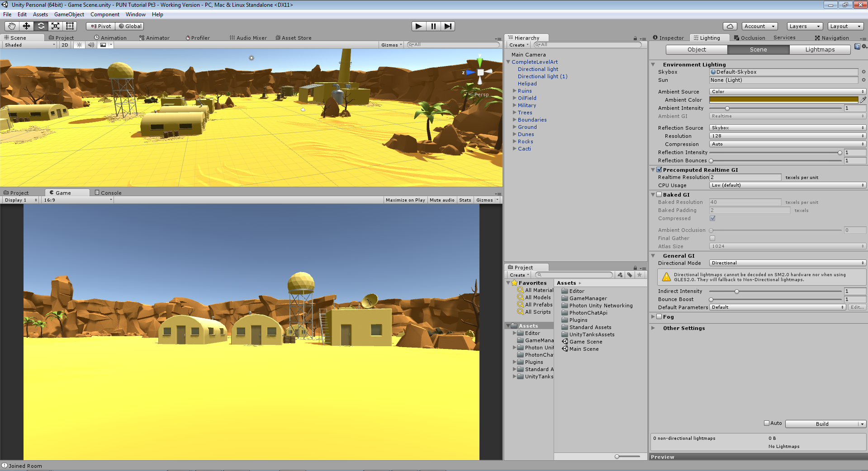This screenshot has height=471, width=868.
Task: Toggle Maximize on Play
Action: tap(405, 200)
